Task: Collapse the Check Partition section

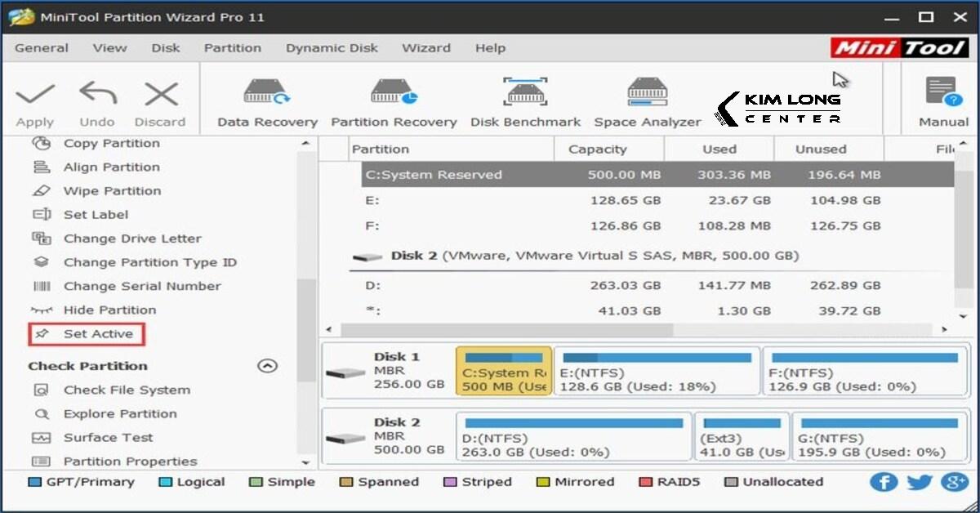Action: [266, 366]
